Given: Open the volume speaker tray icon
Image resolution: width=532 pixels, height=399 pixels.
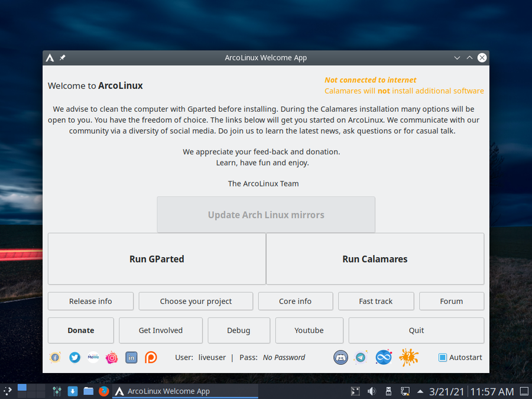Looking at the screenshot, I should click(x=372, y=391).
